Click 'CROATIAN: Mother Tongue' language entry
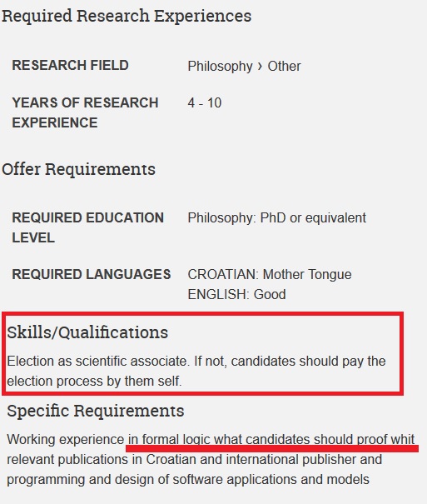427x504 pixels. 270,275
